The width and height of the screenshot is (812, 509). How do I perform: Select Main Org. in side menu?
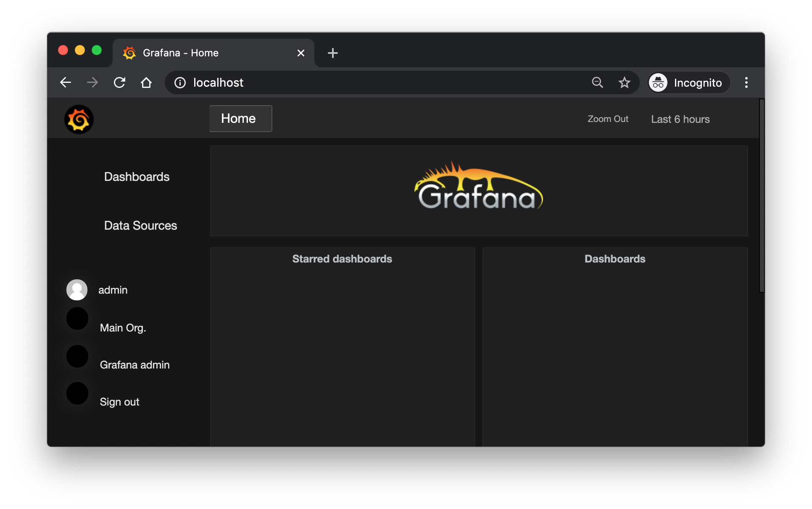123,328
